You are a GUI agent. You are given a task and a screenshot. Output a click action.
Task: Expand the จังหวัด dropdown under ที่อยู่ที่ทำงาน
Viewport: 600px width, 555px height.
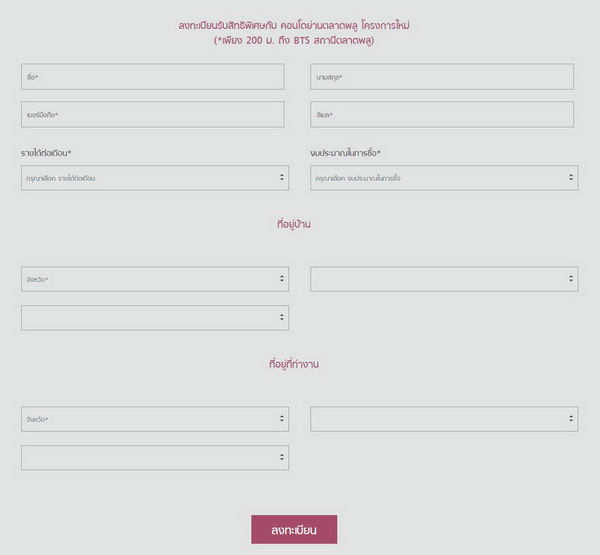(150, 419)
